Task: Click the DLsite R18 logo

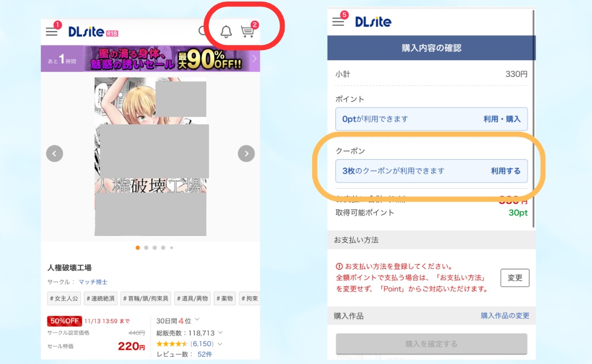Action: pos(93,32)
